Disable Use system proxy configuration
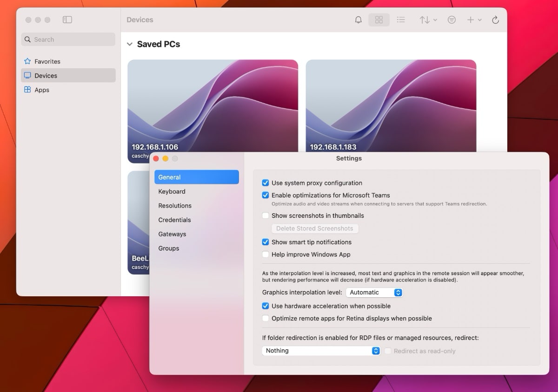558x392 pixels. click(x=266, y=183)
